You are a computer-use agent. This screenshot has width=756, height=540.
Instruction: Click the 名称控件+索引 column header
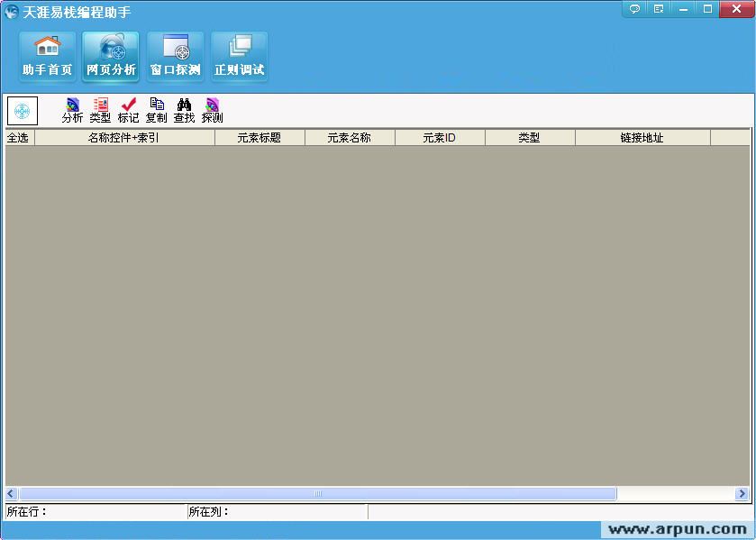click(x=124, y=138)
